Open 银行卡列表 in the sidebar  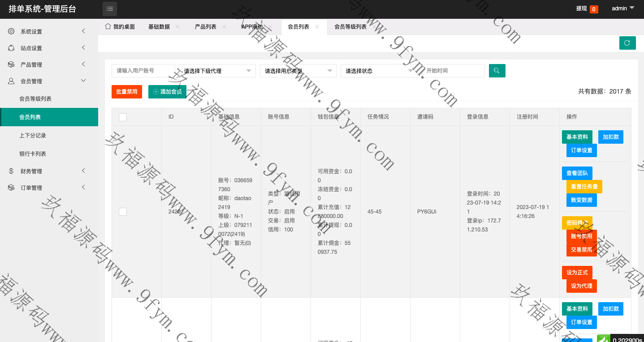(x=33, y=154)
